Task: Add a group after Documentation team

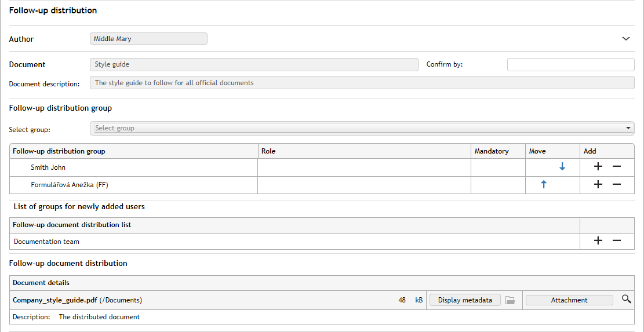Action: point(598,241)
